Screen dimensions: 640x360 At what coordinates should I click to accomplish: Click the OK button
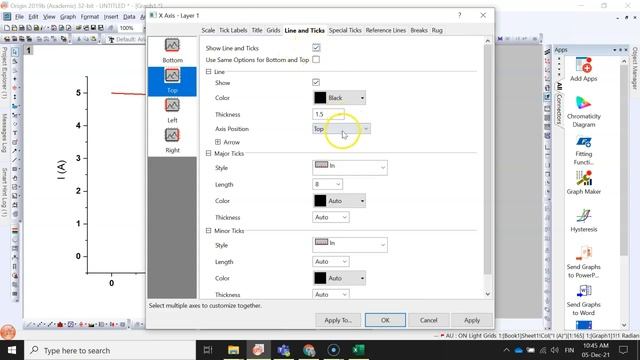pos(385,320)
